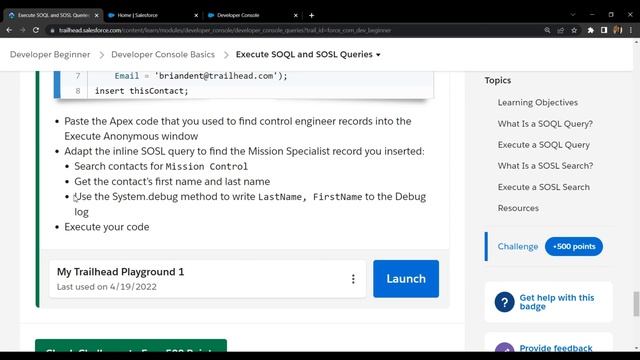Launch My Trailhead Playground 1
The width and height of the screenshot is (640, 360).
click(x=406, y=279)
